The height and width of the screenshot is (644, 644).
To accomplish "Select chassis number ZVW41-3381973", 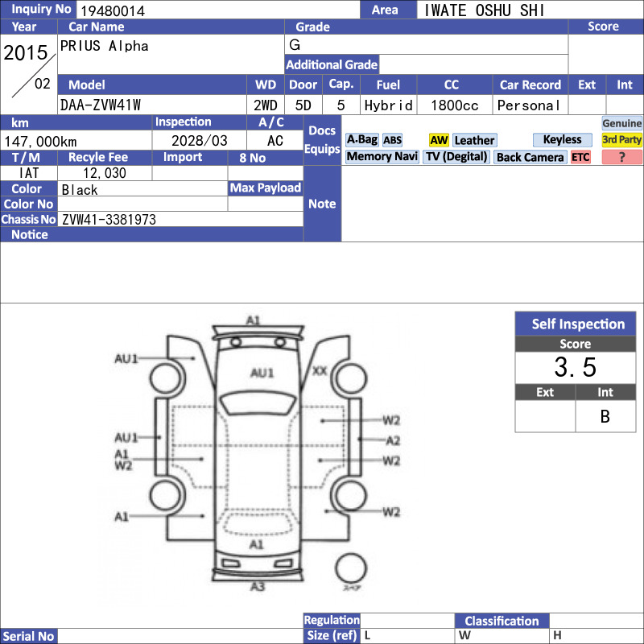I will [109, 219].
